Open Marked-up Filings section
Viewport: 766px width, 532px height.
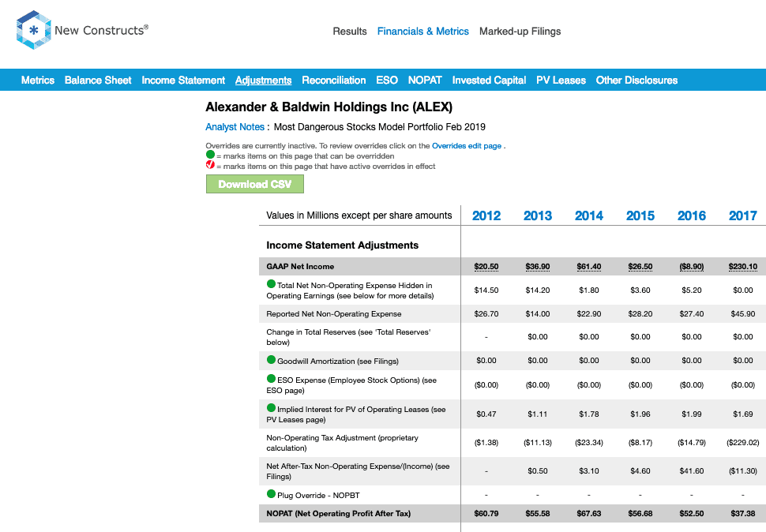pyautogui.click(x=520, y=32)
